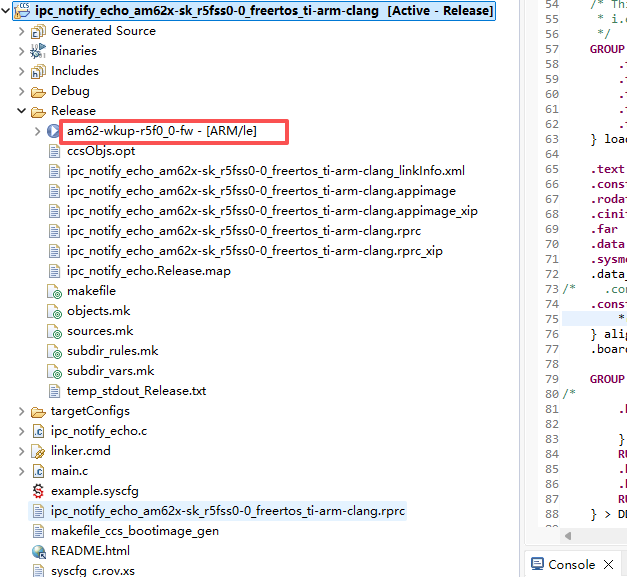Screen dimensions: 627x577
Task: Click the README.html globe icon
Action: click(38, 551)
